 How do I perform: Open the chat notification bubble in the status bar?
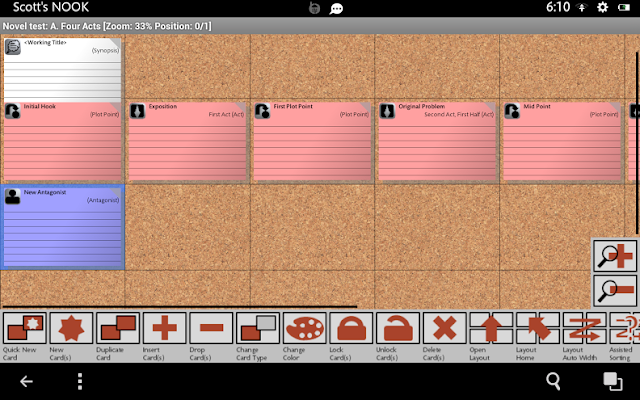336,8
